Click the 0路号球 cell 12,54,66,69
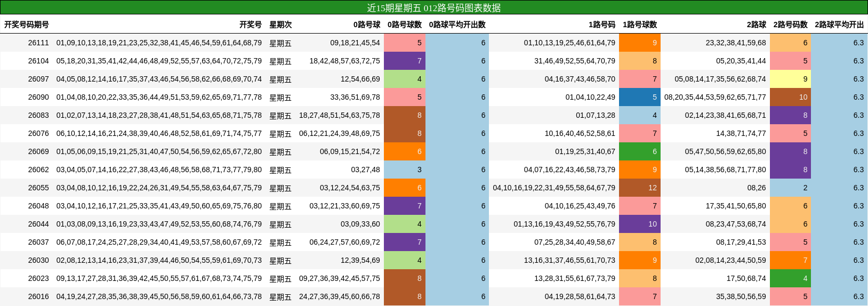The height and width of the screenshot is (306, 868). coord(360,79)
